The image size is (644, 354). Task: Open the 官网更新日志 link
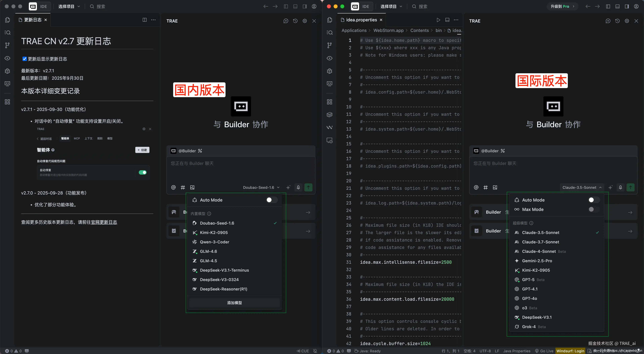point(104,222)
